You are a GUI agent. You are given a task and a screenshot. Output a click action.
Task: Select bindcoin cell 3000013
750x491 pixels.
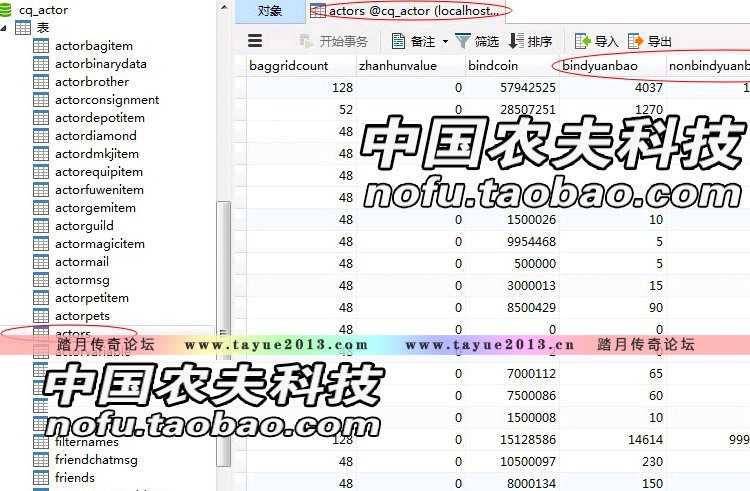pyautogui.click(x=512, y=285)
